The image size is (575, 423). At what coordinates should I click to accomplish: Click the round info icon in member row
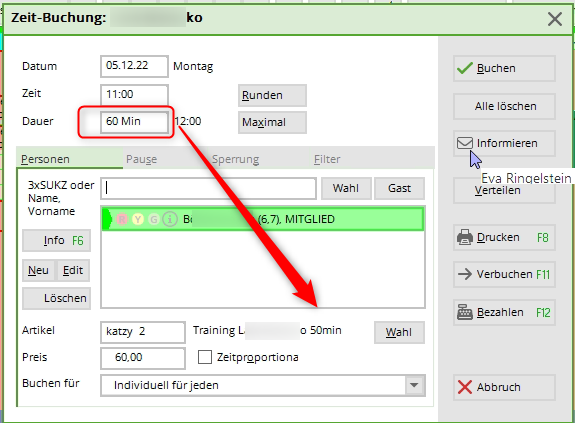(170, 219)
